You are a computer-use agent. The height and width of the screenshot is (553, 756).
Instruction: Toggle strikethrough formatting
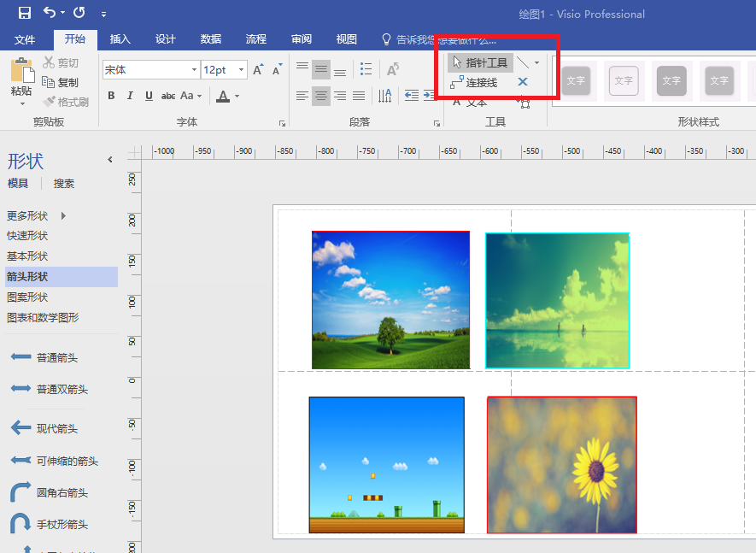click(x=167, y=96)
